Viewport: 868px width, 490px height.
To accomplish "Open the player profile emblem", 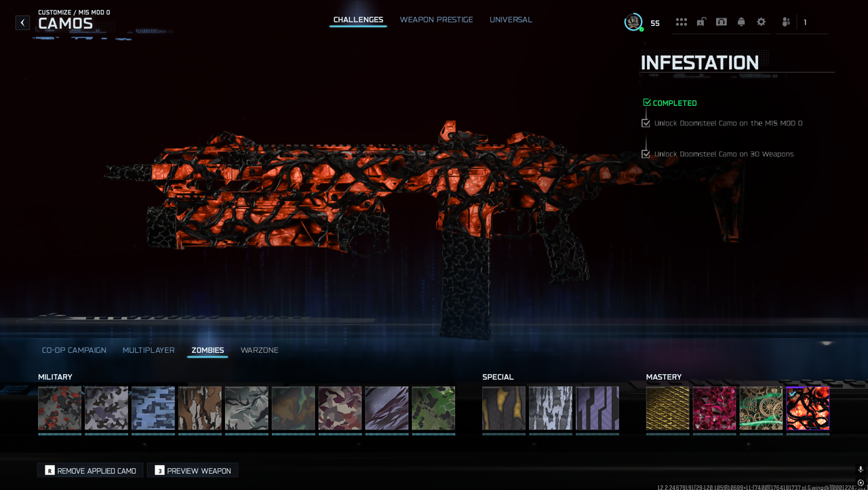I will click(x=633, y=22).
